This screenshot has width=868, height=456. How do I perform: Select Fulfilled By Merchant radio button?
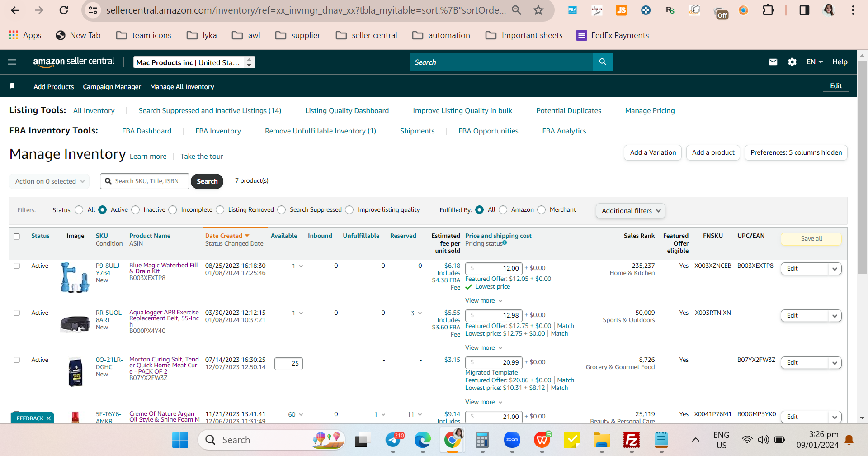pyautogui.click(x=542, y=210)
